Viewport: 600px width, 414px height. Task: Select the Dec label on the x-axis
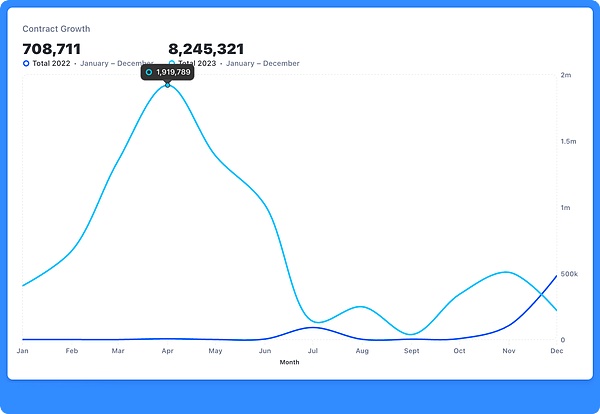(555, 351)
